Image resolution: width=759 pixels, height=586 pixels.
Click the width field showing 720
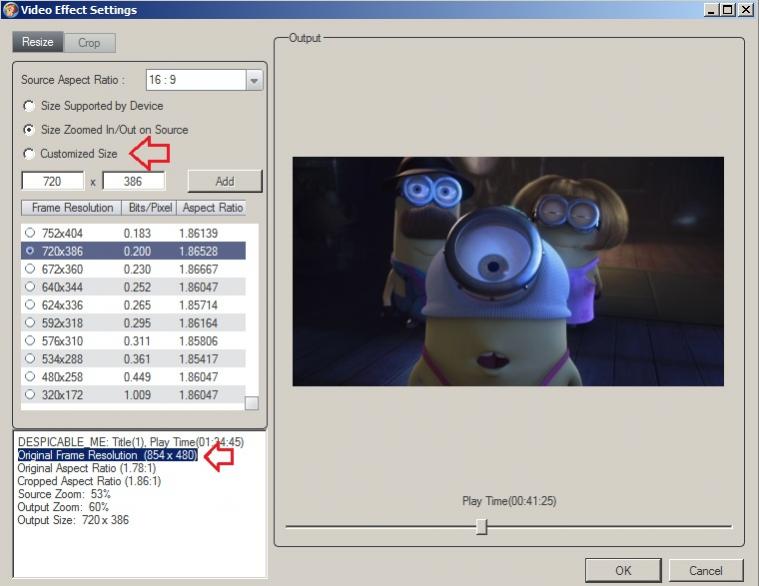pos(52,181)
